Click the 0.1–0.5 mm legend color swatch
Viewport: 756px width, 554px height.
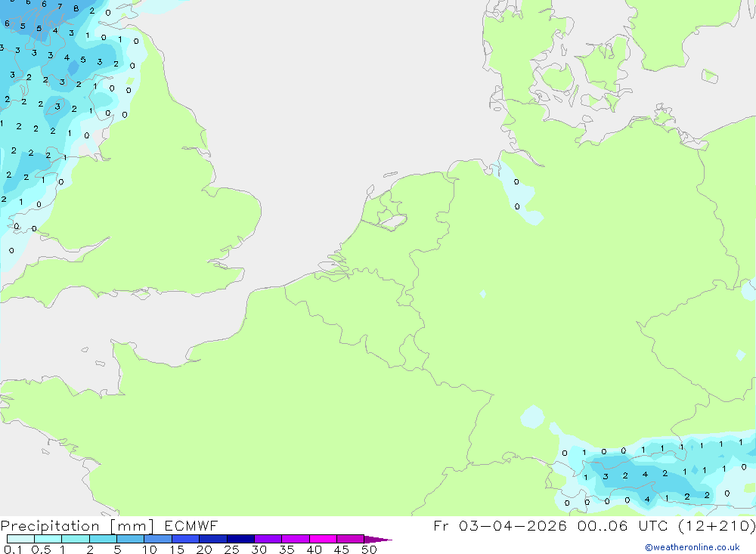[x=20, y=539]
